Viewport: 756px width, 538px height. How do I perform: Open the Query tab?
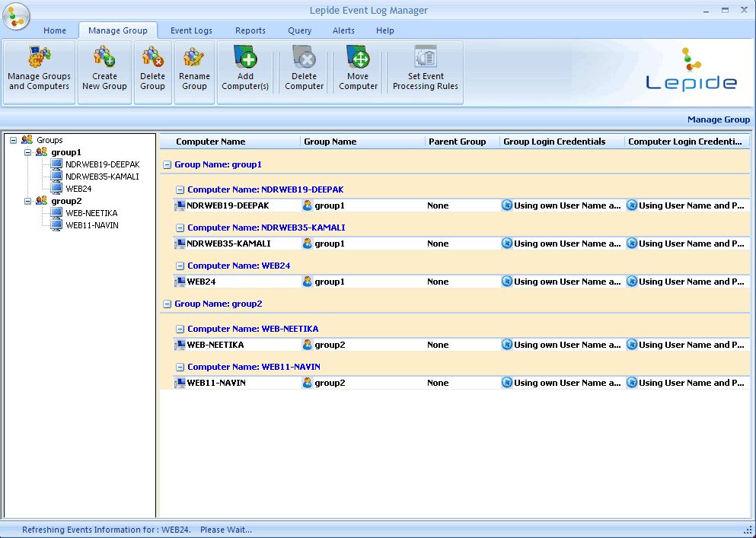[x=299, y=30]
